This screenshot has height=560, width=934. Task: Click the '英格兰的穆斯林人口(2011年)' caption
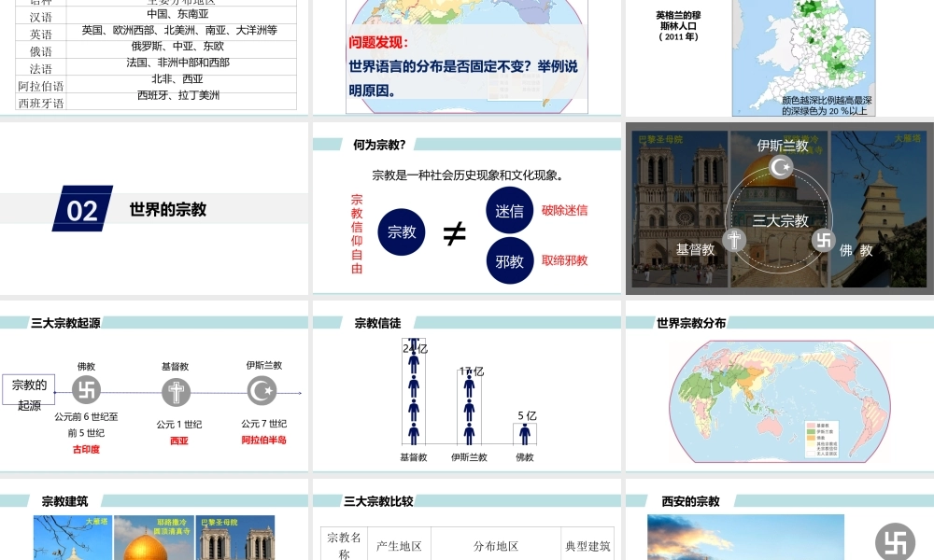678,25
